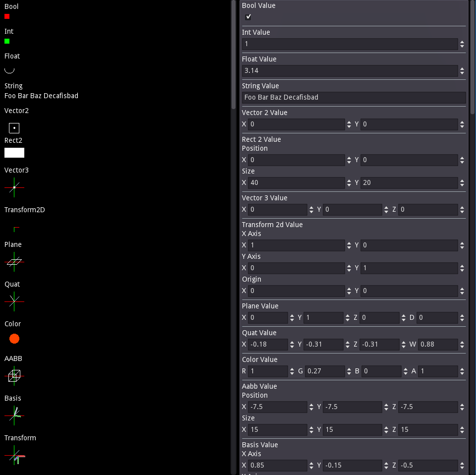
Task: Click the Basis axes gizmo
Action: (x=14, y=416)
